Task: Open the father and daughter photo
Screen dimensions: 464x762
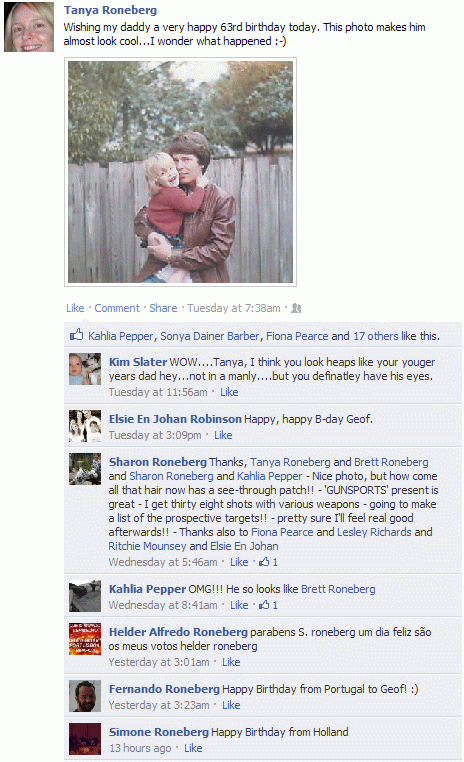Action: [x=180, y=172]
